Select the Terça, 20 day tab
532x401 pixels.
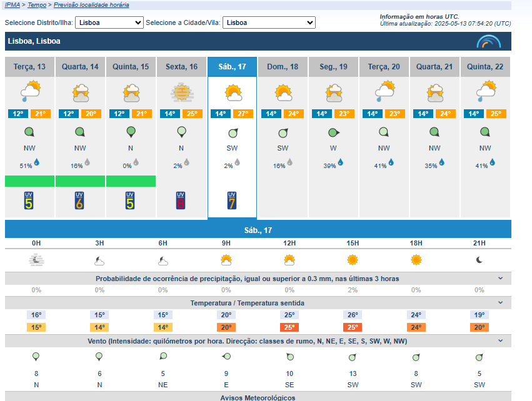tap(384, 67)
